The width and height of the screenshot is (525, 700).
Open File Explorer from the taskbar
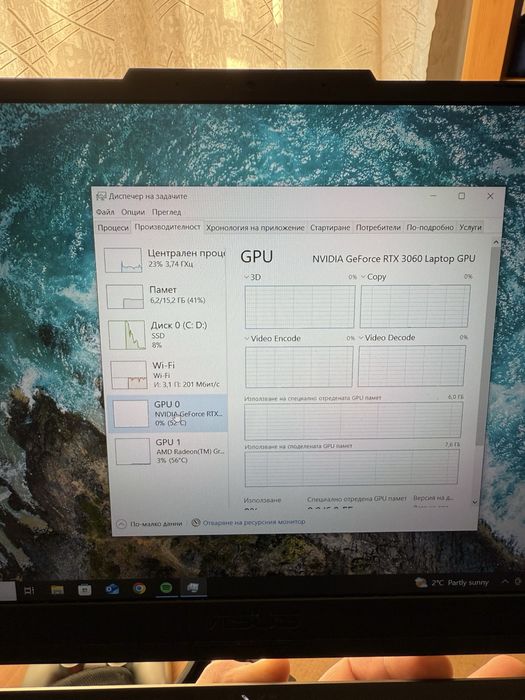click(x=57, y=590)
